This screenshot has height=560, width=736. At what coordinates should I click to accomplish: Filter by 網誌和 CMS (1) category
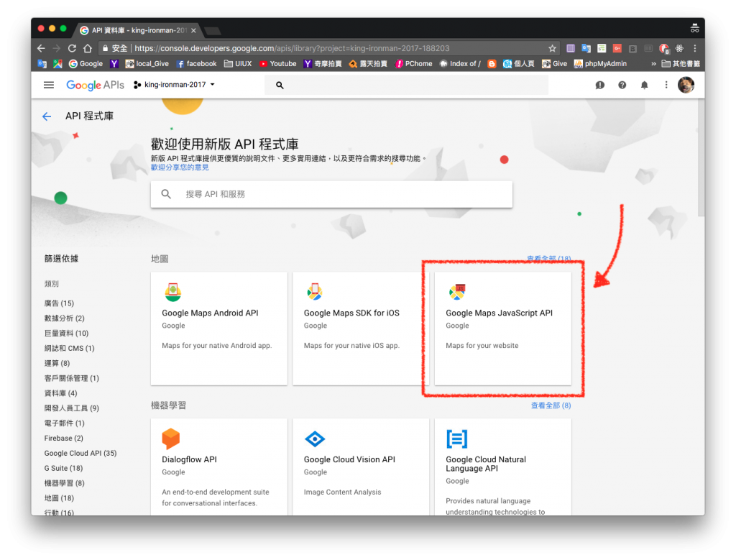(70, 349)
